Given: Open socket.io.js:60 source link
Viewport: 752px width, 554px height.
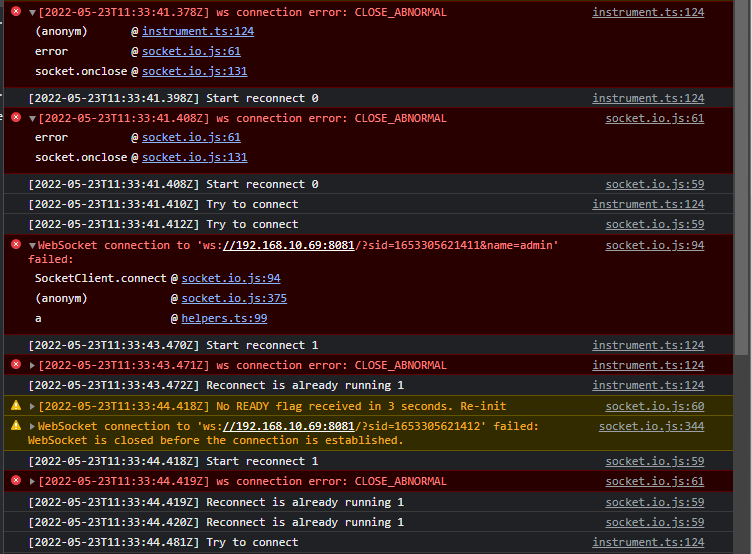Looking at the screenshot, I should [655, 407].
